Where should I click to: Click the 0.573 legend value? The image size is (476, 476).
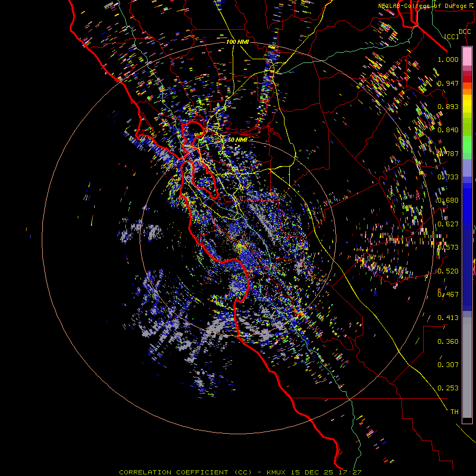click(x=448, y=248)
